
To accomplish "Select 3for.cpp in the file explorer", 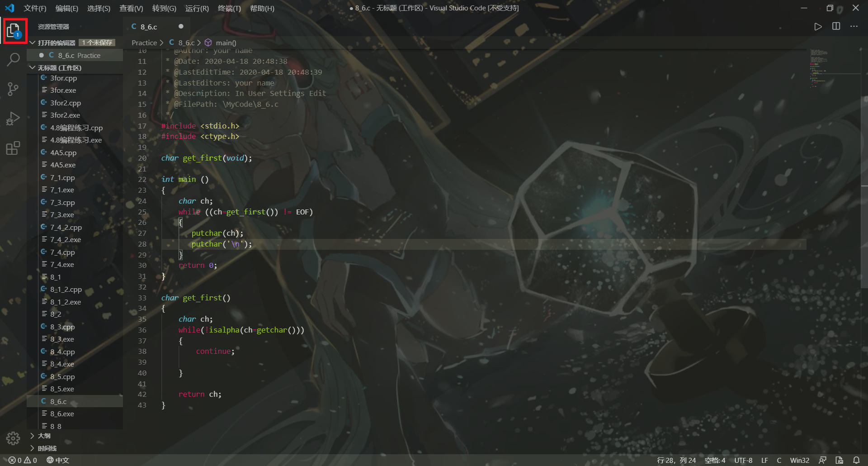I will [64, 78].
